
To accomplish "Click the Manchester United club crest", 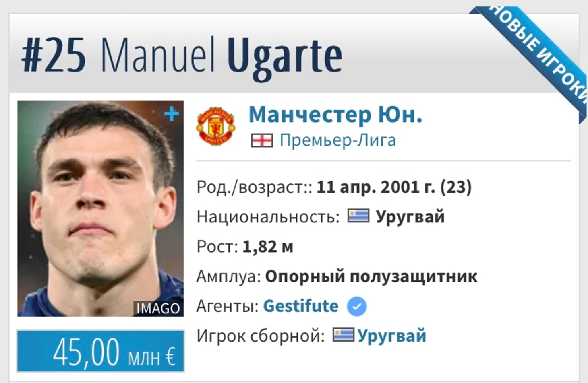I will click(x=215, y=126).
